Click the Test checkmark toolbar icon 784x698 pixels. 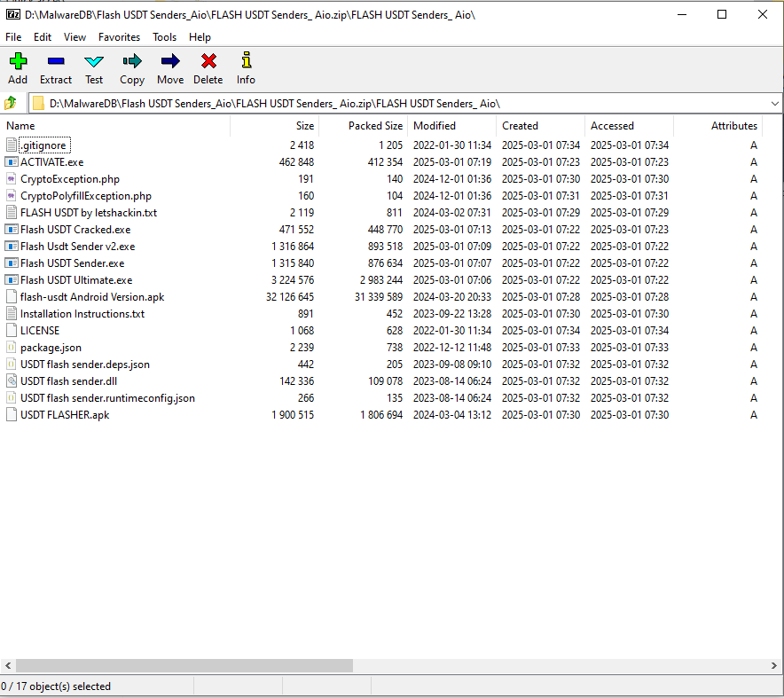(x=93, y=61)
